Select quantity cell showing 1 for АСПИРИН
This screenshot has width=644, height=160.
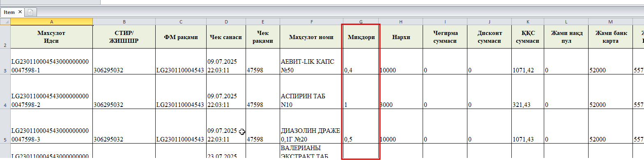(361, 91)
